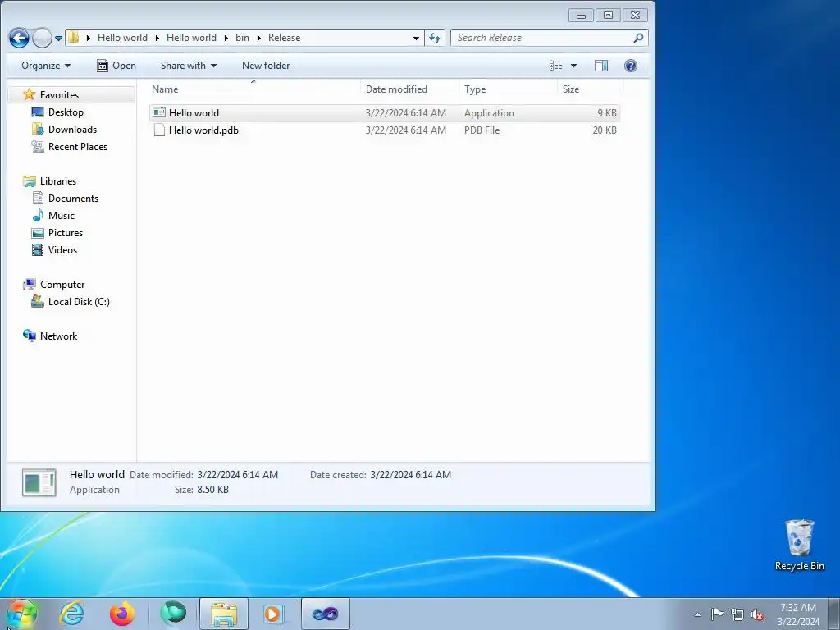Open address bar history dropdown
The image size is (840, 630).
[x=416, y=38]
